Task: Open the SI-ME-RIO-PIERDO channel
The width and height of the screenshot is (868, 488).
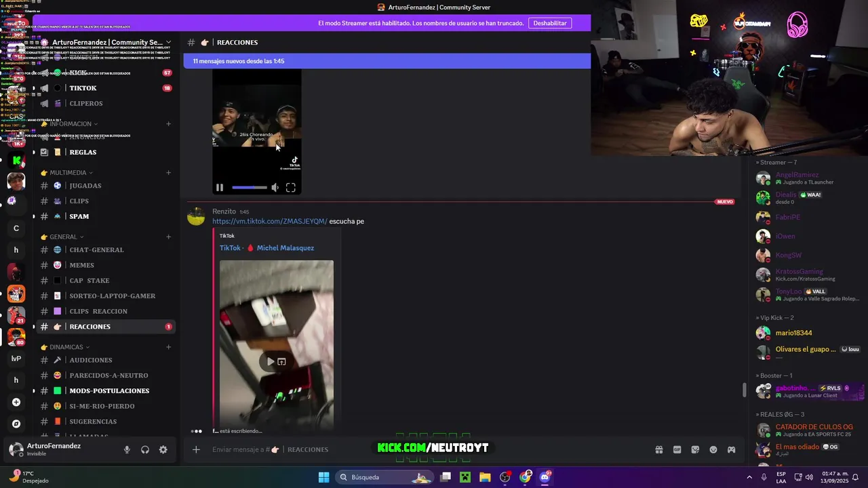Action: [106, 406]
